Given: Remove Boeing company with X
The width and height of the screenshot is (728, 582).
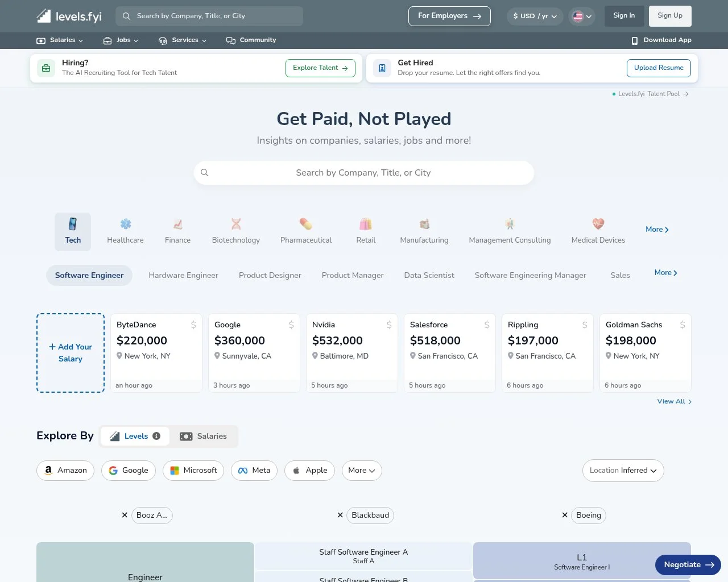Looking at the screenshot, I should coord(565,515).
